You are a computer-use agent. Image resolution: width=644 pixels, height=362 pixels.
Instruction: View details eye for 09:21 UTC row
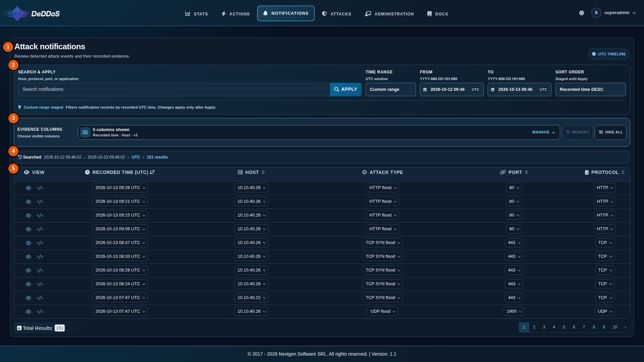29,202
